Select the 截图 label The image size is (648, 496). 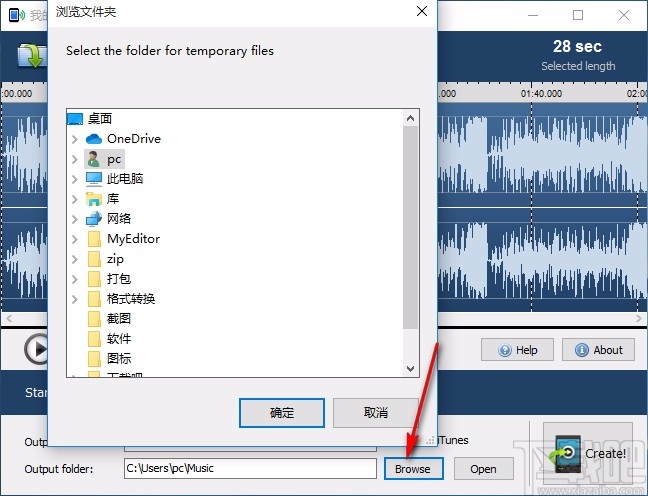tap(119, 318)
